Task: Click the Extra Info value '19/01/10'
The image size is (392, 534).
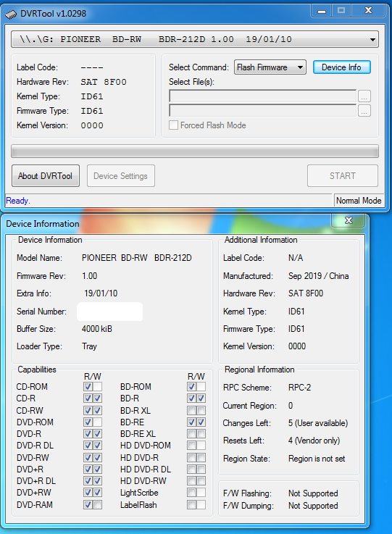Action: click(x=101, y=293)
